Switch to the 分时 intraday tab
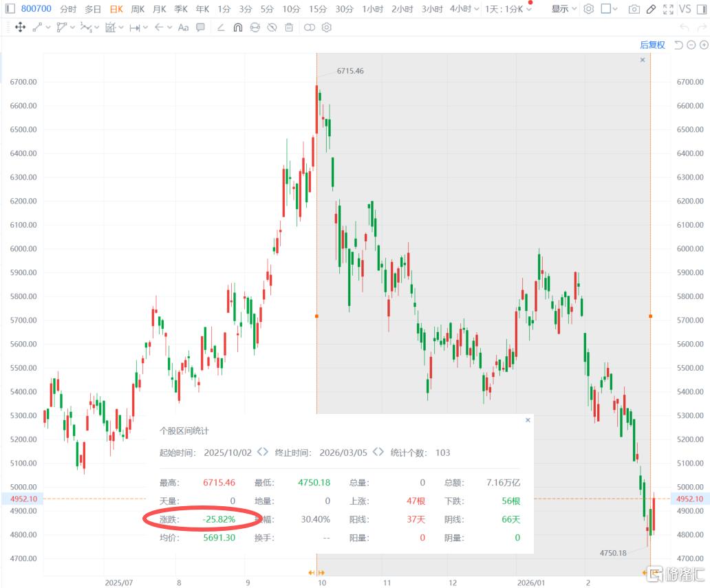The height and width of the screenshot is (588, 710). click(x=68, y=9)
